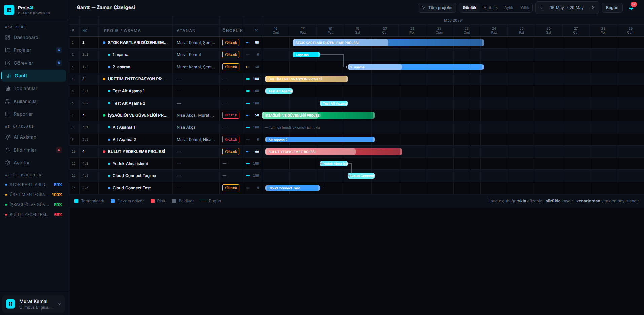Click notification bell with 17 badge
This screenshot has height=315, width=644.
click(631, 7)
